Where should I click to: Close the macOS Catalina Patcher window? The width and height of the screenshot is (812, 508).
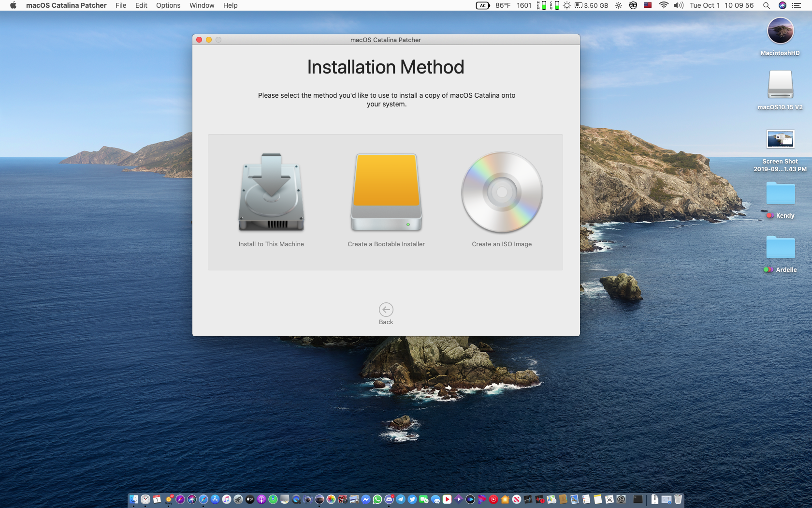coord(199,40)
